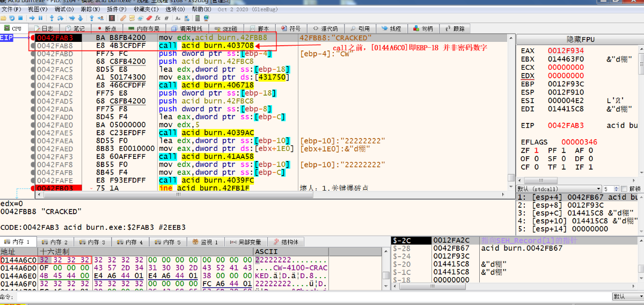Viewport: 644px width, 305px height.
Task: Stop debugging with the blue square icon
Action: click(20, 18)
